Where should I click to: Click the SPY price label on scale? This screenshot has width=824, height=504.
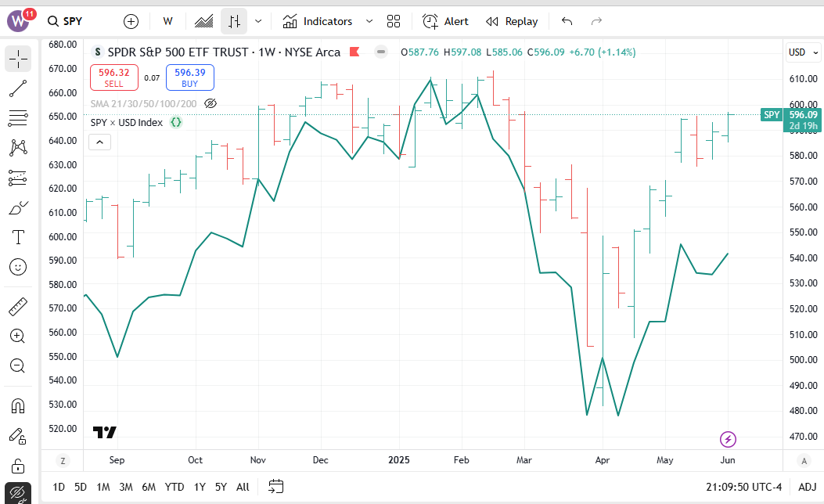coord(772,114)
